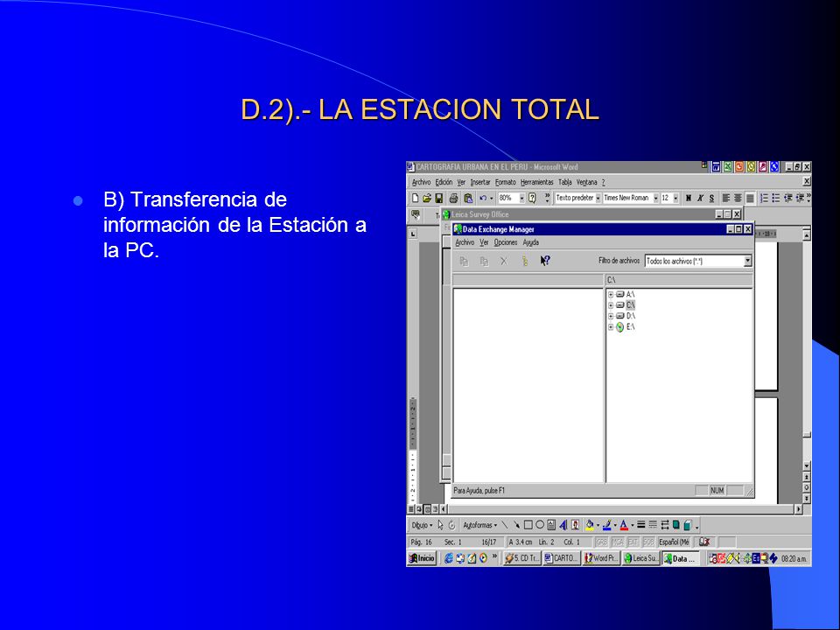
Task: Toggle GRB recording mode in status bar
Action: click(602, 542)
